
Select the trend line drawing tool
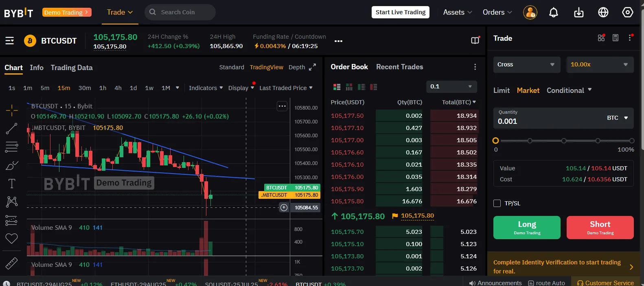[11, 129]
